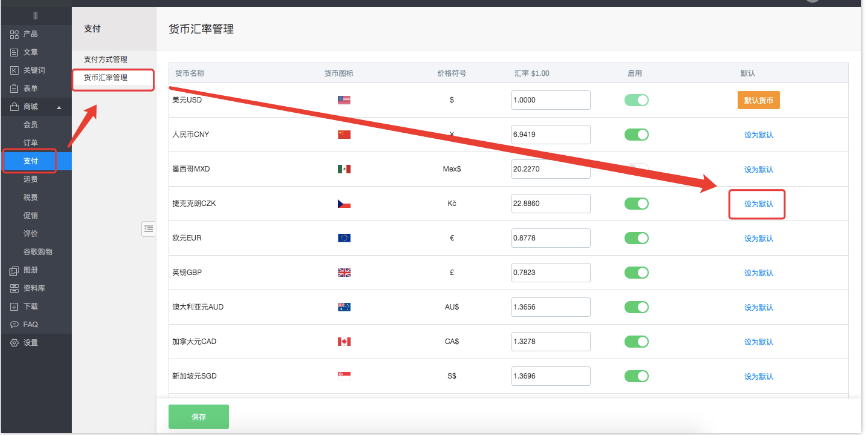Turn off the 加拿大元CAD currency switch

pos(636,341)
